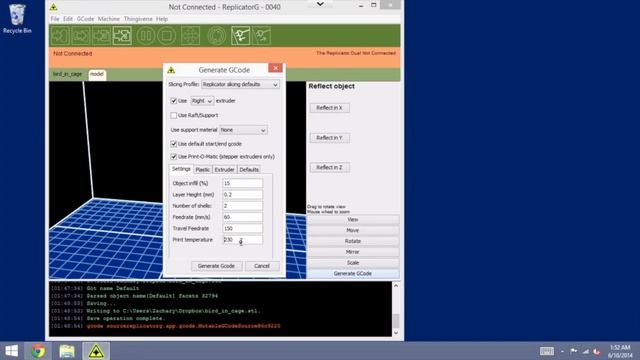The image size is (640, 360).
Task: Click the View panel button
Action: coord(353,220)
